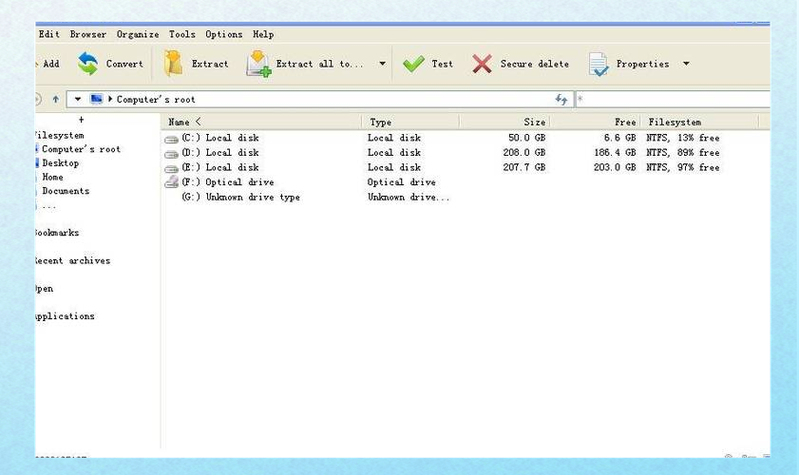
Task: Open the Help menu
Action: tap(263, 34)
